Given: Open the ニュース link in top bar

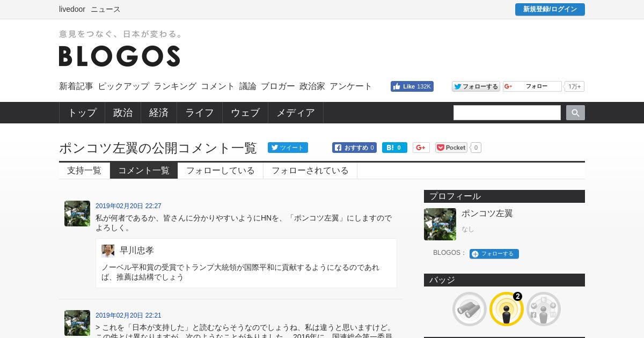Looking at the screenshot, I should point(106,9).
